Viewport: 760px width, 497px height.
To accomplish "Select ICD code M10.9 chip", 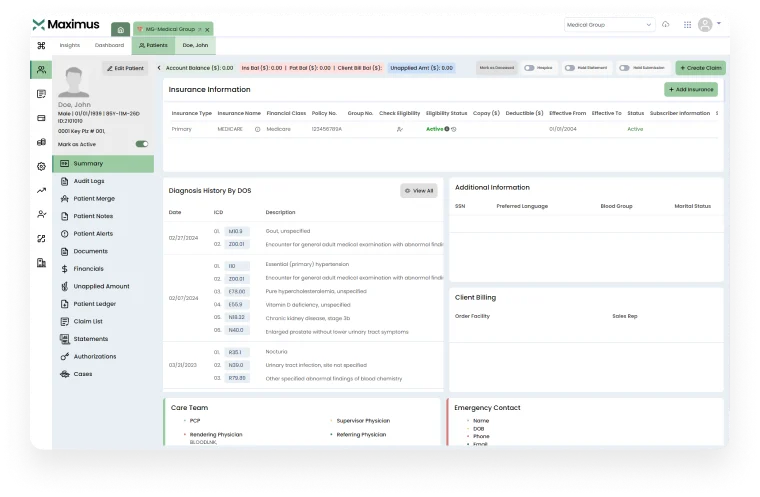I will point(235,231).
